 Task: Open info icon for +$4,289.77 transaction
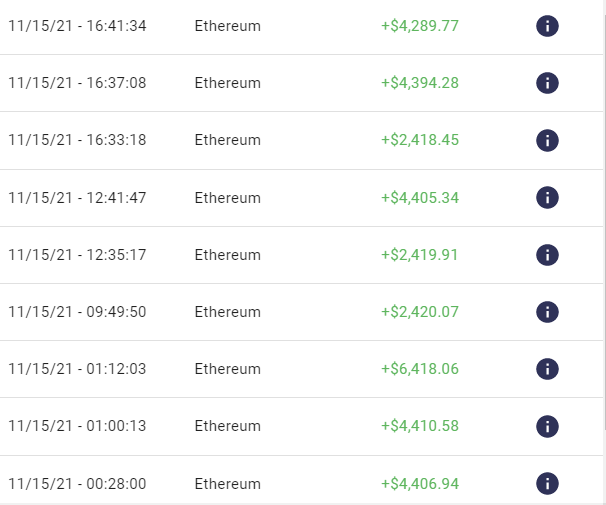(x=547, y=26)
